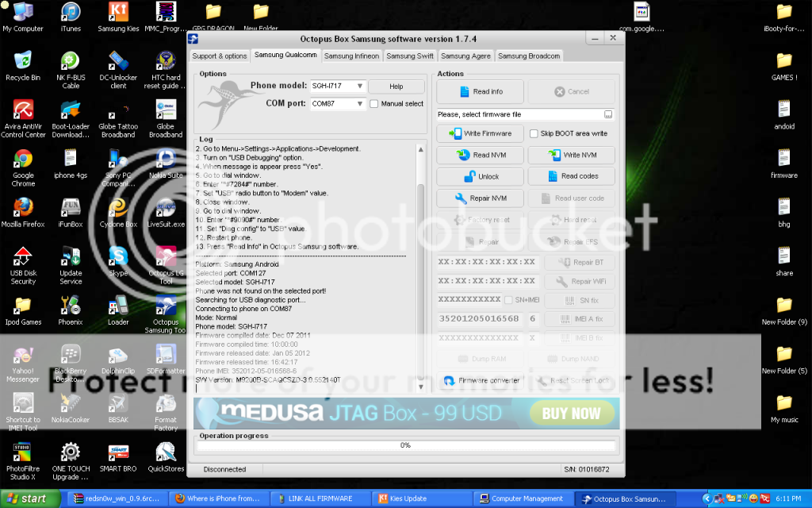Launch Skype desktop icon
Screen dimensions: 812x508
(x=119, y=261)
